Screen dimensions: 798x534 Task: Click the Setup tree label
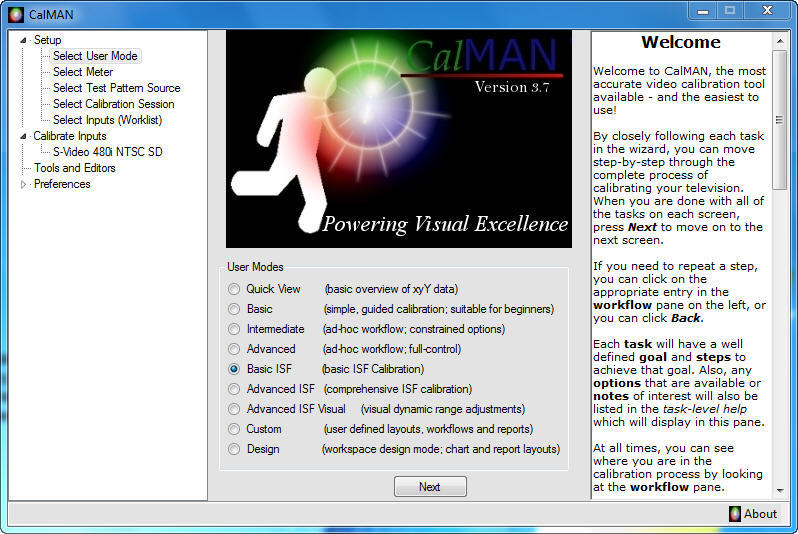pos(47,40)
